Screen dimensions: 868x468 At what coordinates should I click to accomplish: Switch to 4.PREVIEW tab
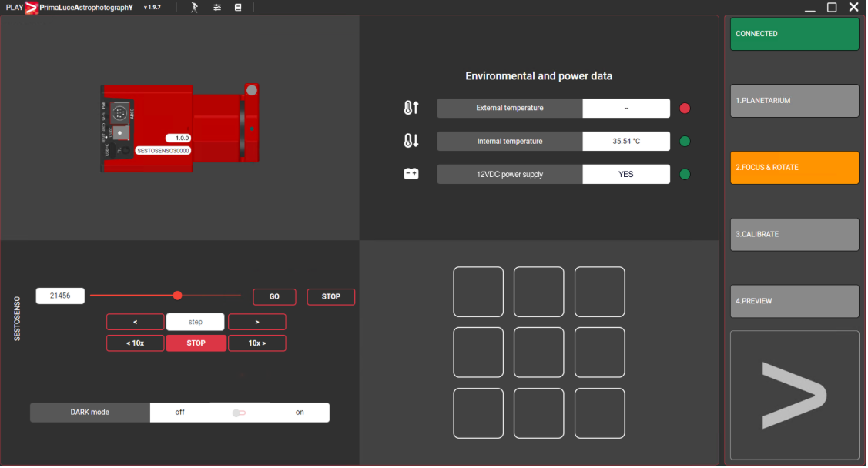[x=794, y=302]
